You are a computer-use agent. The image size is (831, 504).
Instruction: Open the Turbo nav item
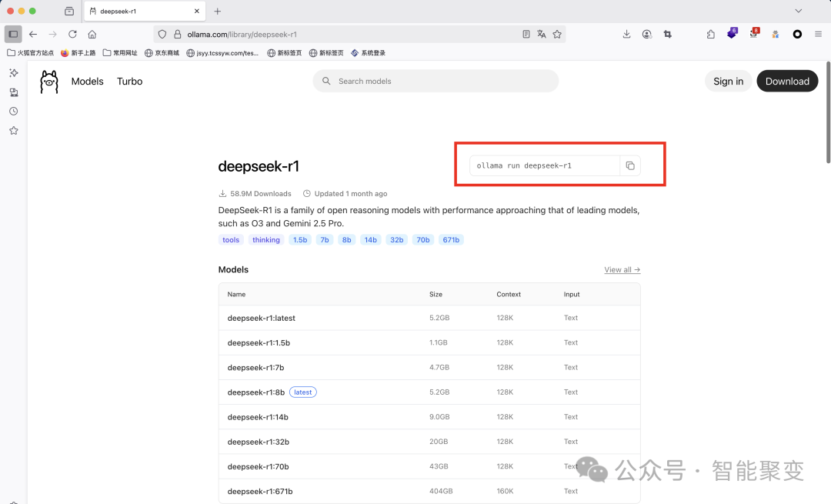click(130, 81)
